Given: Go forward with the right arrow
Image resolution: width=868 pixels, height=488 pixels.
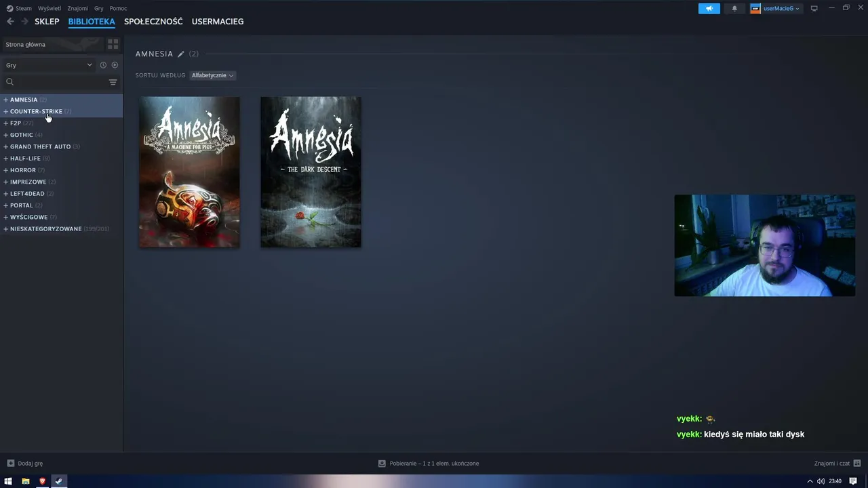Looking at the screenshot, I should tap(24, 22).
